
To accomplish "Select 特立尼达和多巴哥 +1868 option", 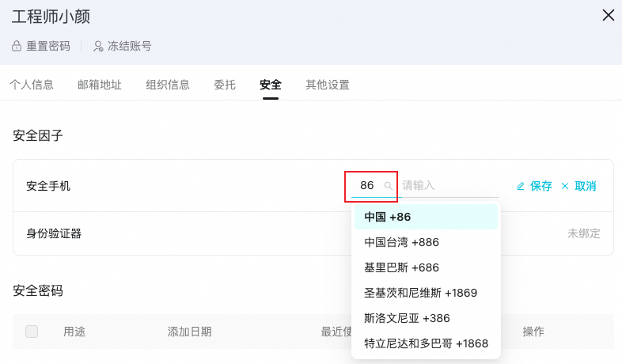I will point(426,343).
